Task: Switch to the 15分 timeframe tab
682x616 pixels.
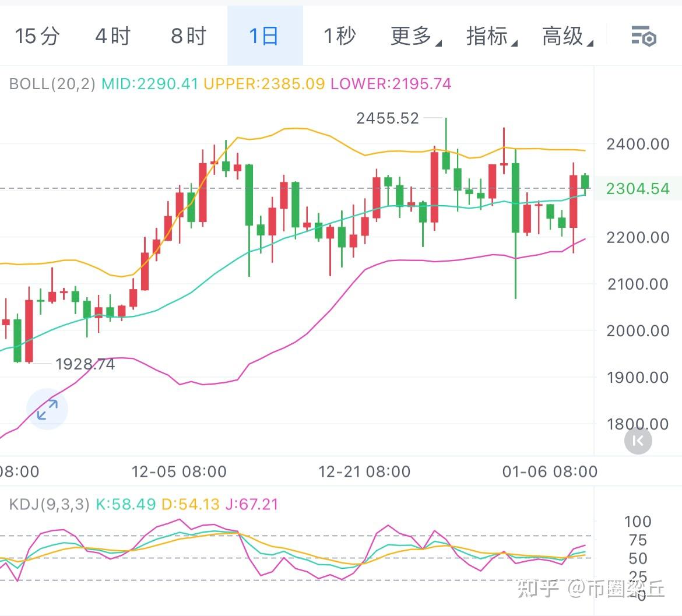Action: [x=37, y=36]
